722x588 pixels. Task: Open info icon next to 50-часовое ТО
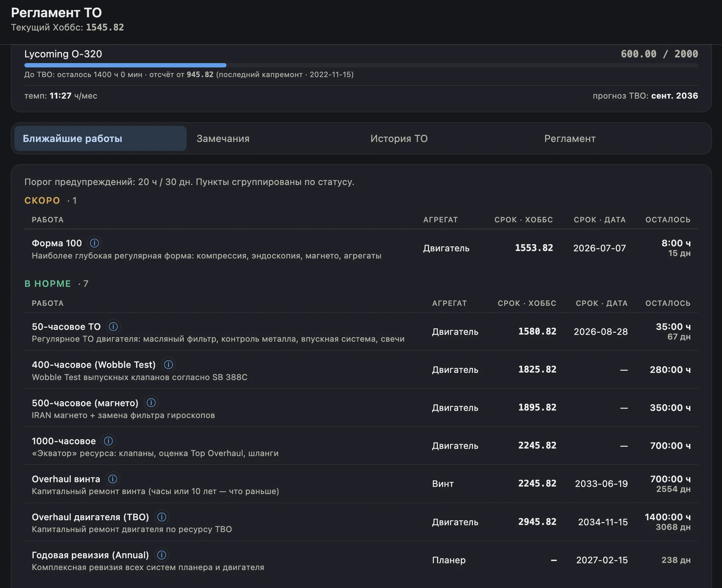[x=113, y=326]
